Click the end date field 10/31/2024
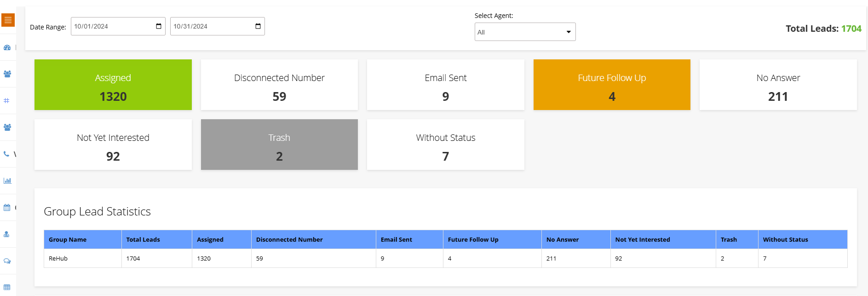This screenshot has height=296, width=868. click(x=217, y=26)
